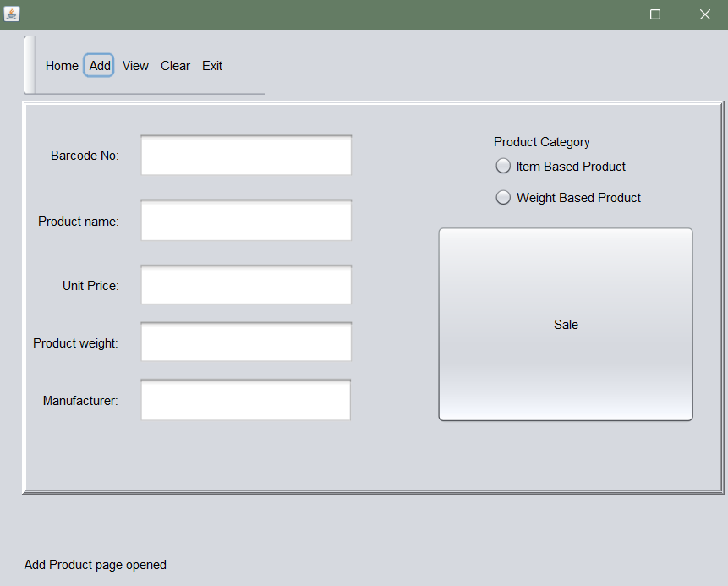Click the Barcode No label

[85, 155]
